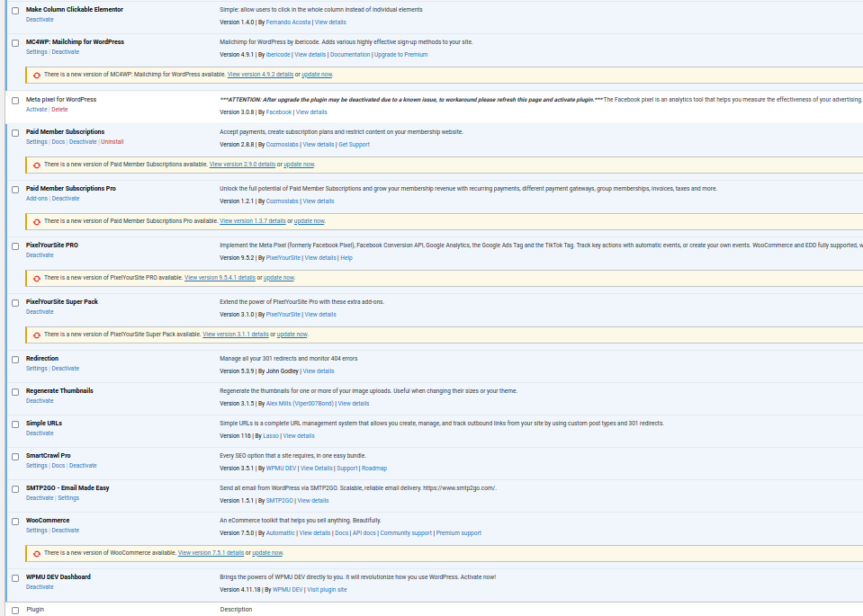The image size is (863, 616).
Task: Click Paid Member Subscriptions Pro update icon
Action: (37, 221)
